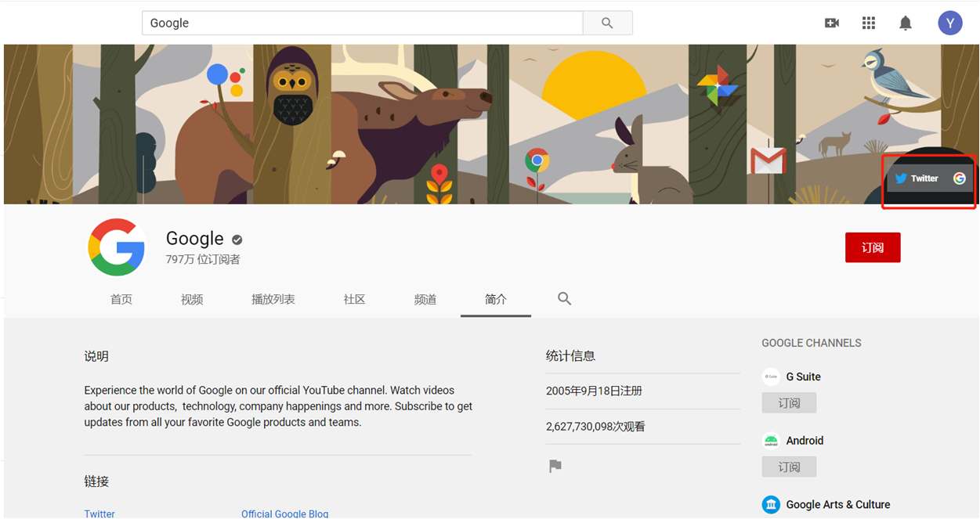This screenshot has height=519, width=980.
Task: Open the notifications bell
Action: tap(906, 23)
